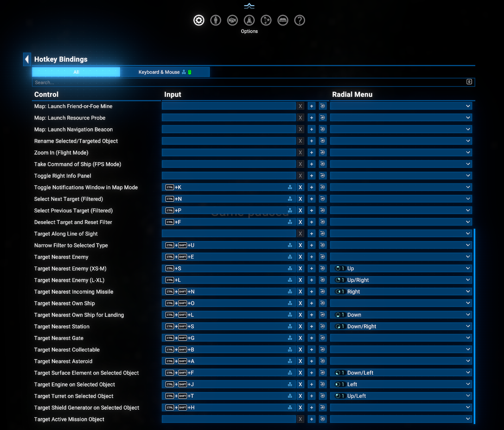
Task: Reset binding for Target Nearest Collectable
Action: (323, 349)
